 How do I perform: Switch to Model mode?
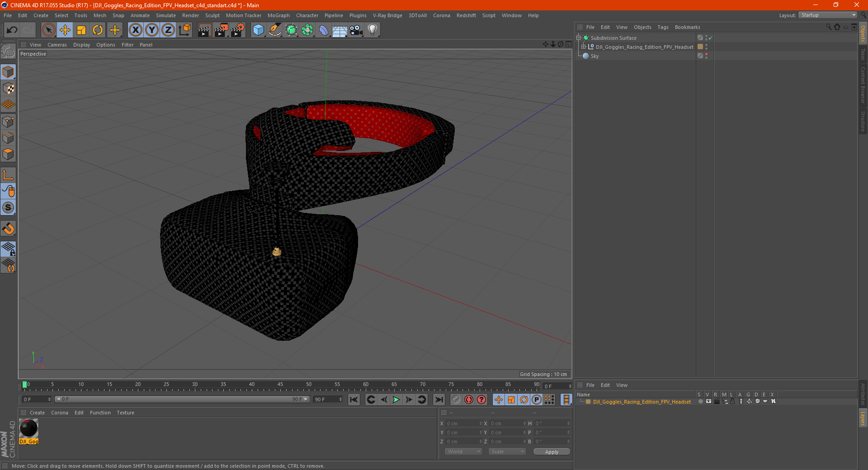(8, 72)
